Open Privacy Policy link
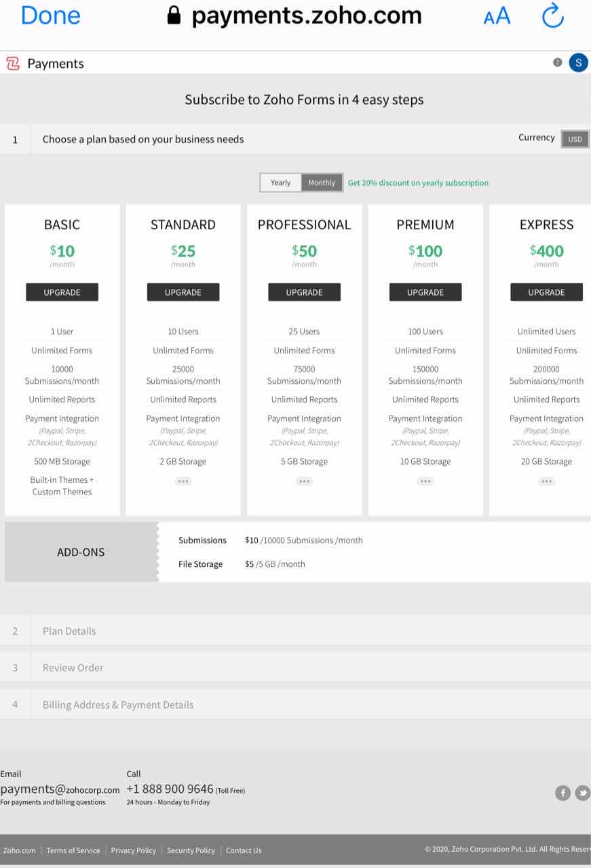This screenshot has width=591, height=868. [134, 850]
